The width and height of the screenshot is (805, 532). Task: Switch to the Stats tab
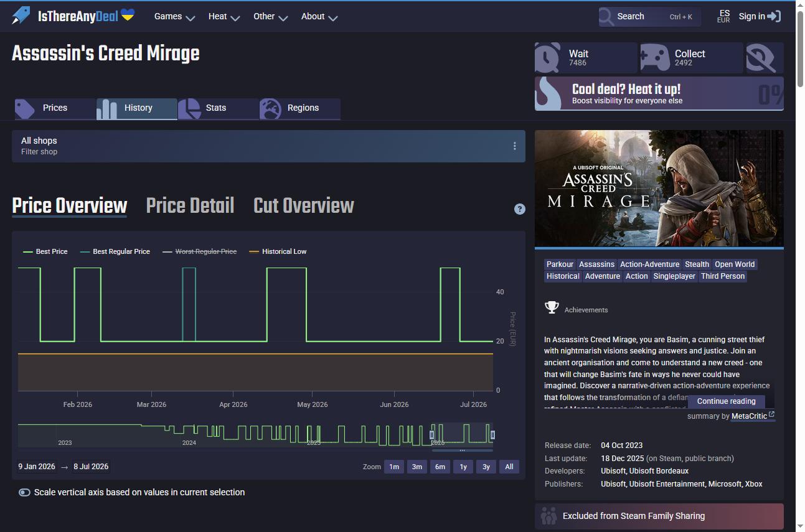[x=219, y=108]
